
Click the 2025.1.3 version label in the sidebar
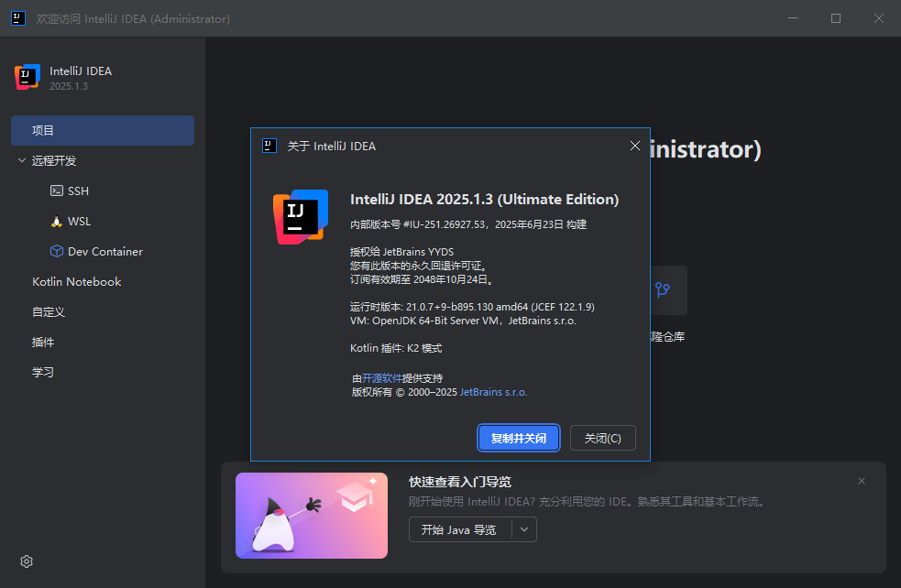pos(69,86)
